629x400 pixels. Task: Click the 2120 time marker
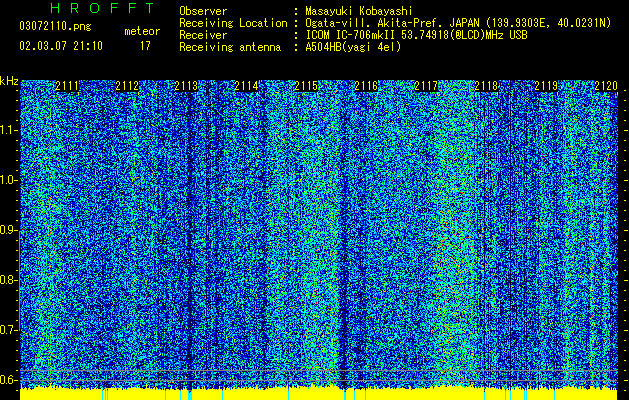[606, 85]
